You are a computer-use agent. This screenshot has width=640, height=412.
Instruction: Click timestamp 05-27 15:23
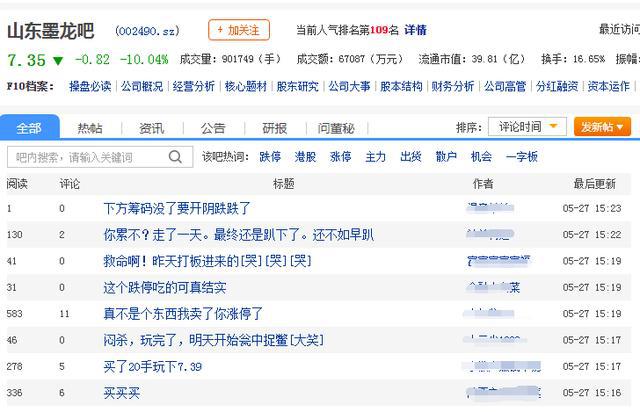(592, 208)
